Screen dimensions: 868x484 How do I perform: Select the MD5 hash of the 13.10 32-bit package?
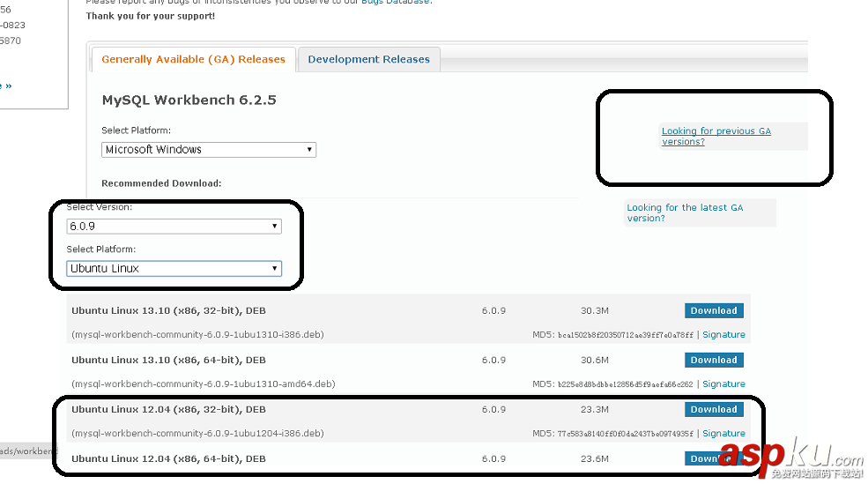(x=626, y=335)
